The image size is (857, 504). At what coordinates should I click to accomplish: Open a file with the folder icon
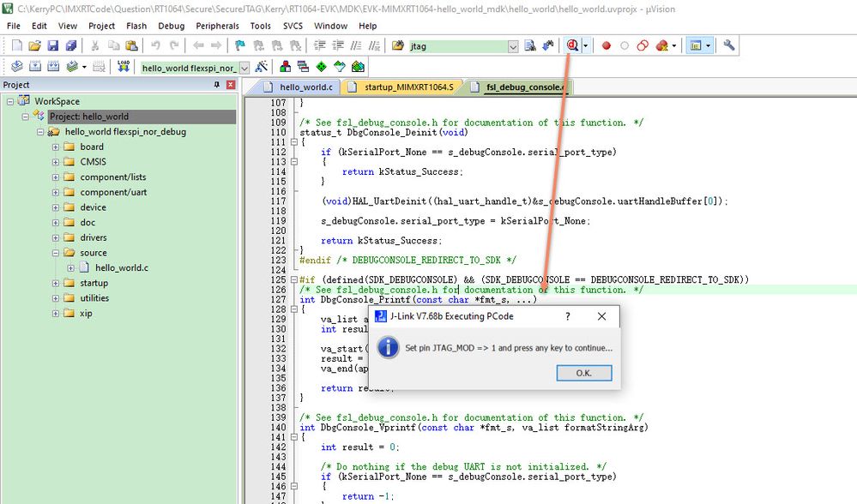pos(35,46)
